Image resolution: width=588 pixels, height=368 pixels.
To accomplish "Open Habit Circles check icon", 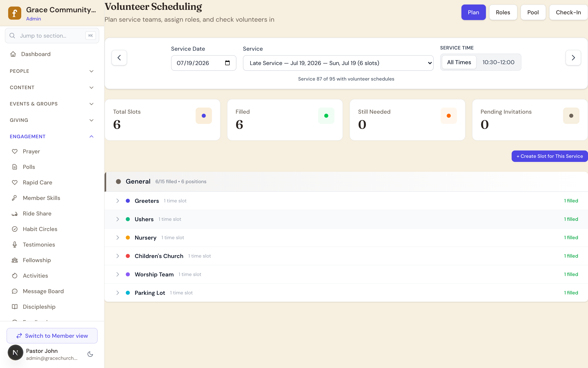I will click(15, 229).
